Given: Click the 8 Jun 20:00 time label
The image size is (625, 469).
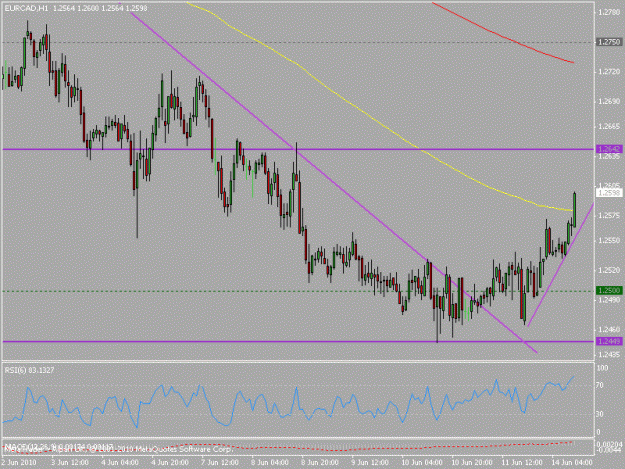Looking at the screenshot, I should coord(320,463).
